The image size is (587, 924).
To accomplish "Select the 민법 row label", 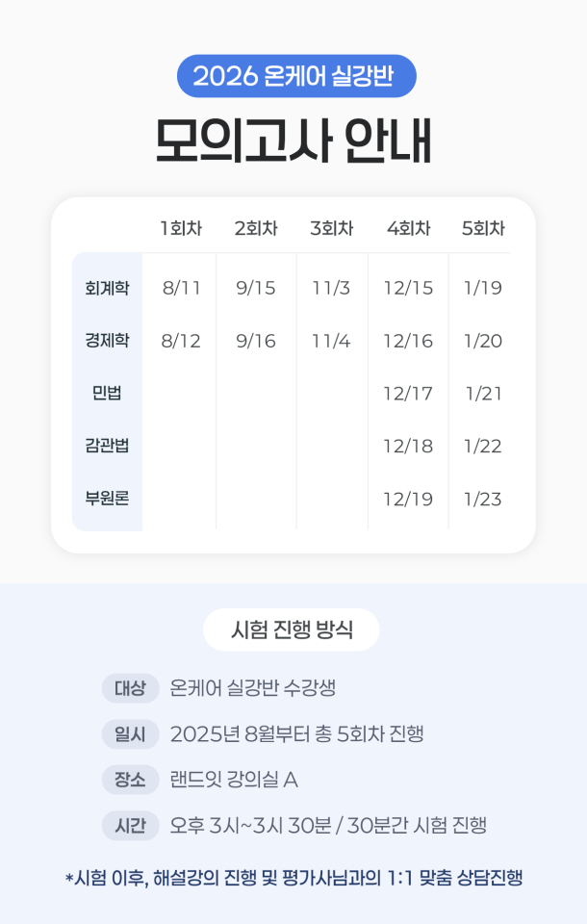I will [107, 393].
